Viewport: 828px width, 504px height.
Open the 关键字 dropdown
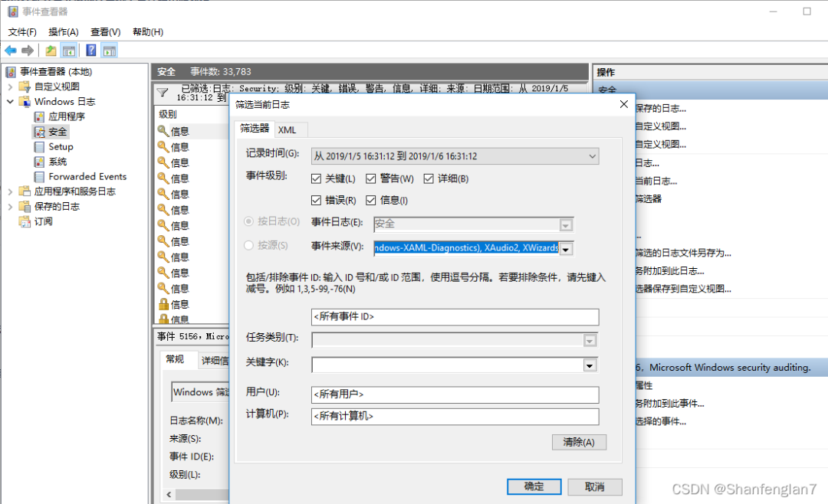point(590,365)
